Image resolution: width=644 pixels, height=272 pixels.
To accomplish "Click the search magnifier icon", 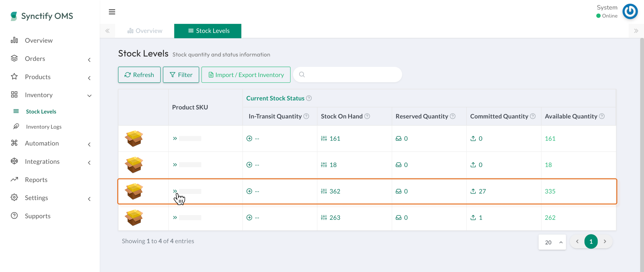I will click(302, 75).
